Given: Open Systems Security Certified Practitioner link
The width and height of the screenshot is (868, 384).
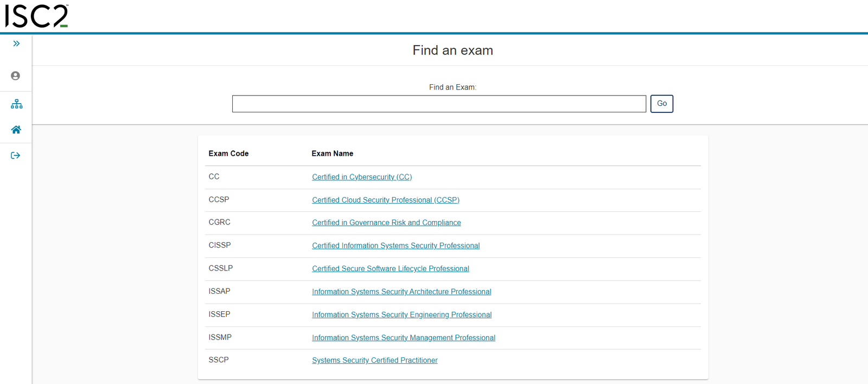Looking at the screenshot, I should pos(375,360).
